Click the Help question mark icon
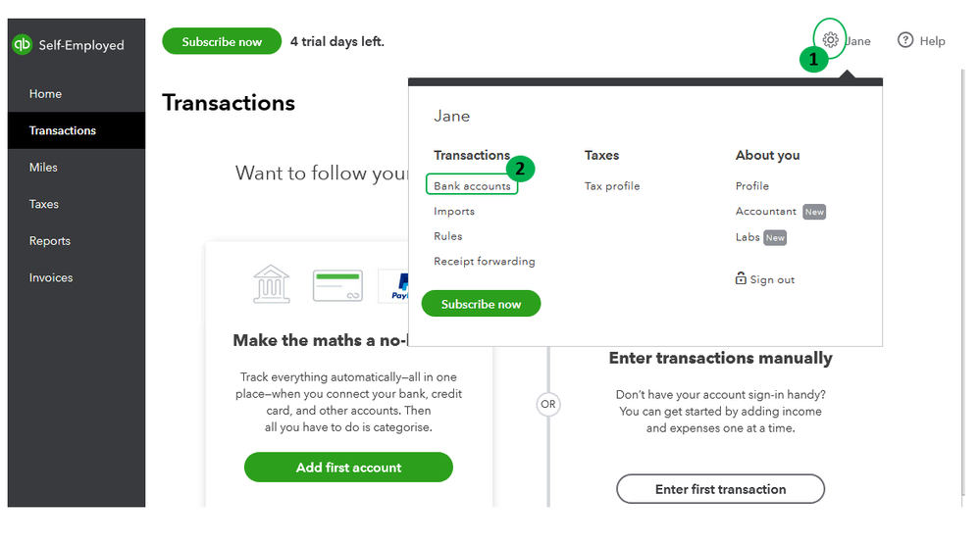Screen dimensions: 980x544 click(x=905, y=40)
